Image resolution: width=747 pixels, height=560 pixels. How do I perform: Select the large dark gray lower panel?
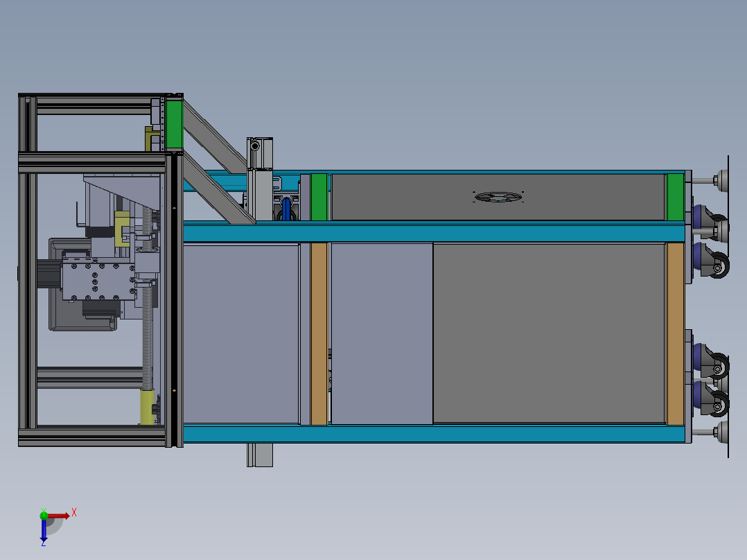click(x=549, y=333)
